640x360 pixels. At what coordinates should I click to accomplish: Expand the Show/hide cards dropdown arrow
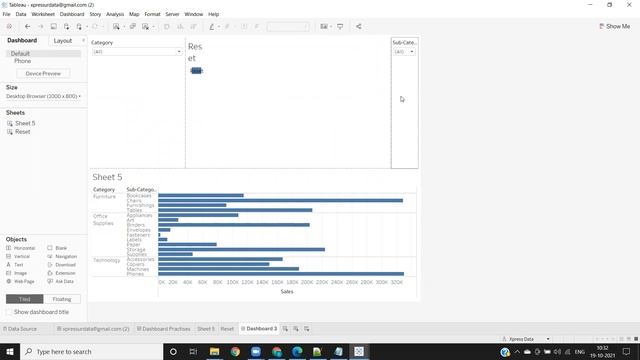[x=331, y=27]
